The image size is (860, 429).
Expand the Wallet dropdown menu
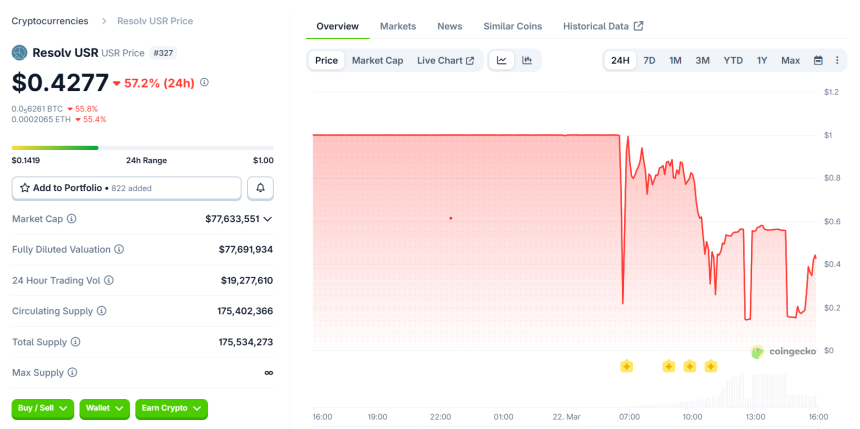pos(105,408)
